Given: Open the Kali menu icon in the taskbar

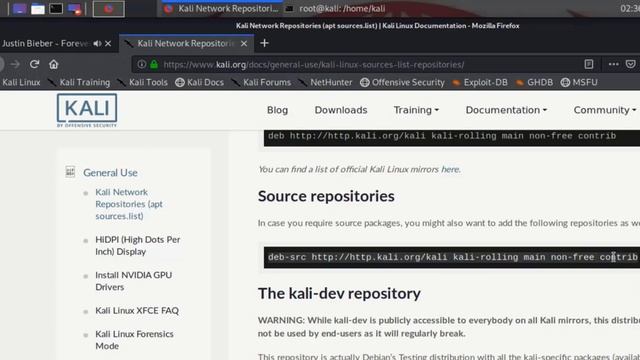Looking at the screenshot, I should click(19, 9).
